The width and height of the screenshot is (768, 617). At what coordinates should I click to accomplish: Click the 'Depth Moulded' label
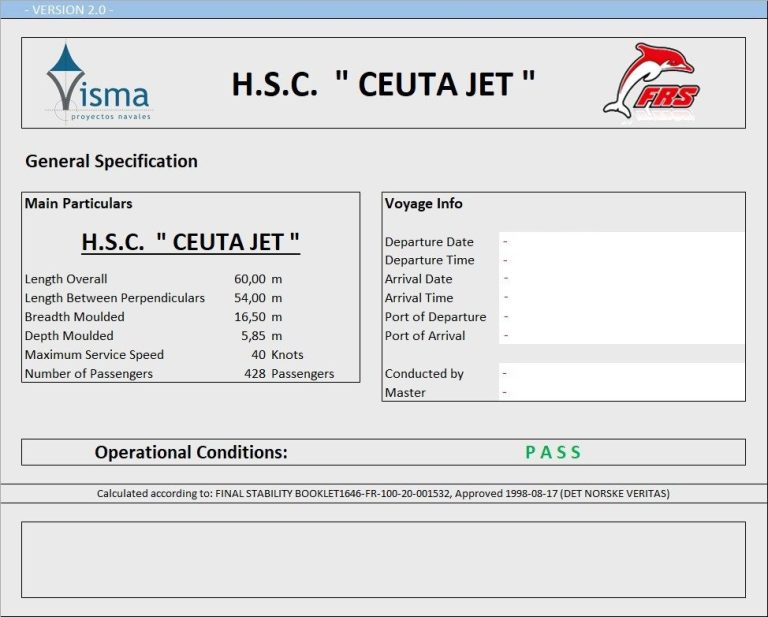(x=69, y=335)
